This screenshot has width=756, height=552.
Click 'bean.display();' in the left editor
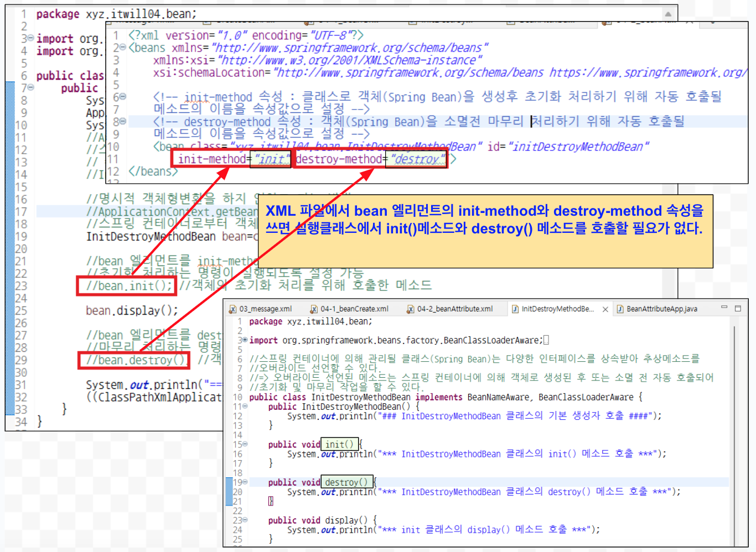(132, 311)
